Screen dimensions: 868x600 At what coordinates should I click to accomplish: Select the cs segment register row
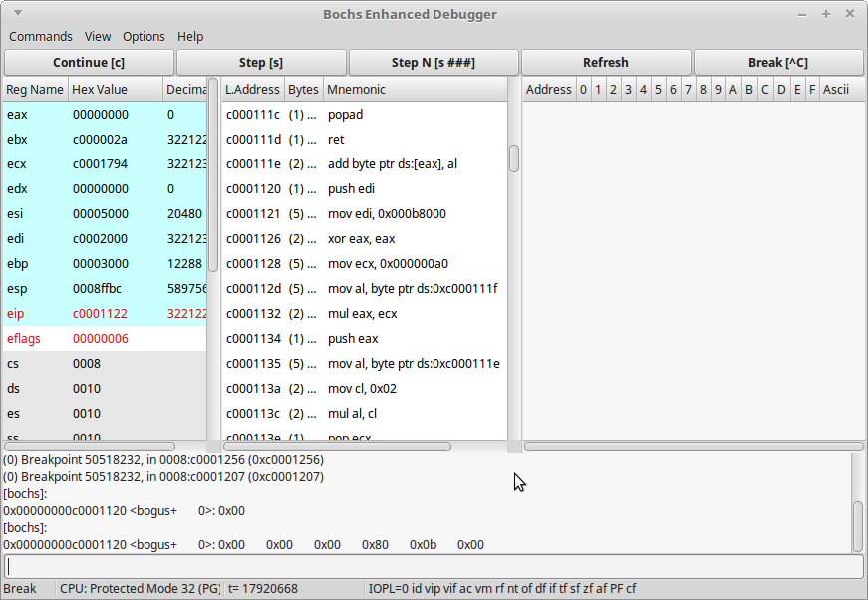[105, 363]
